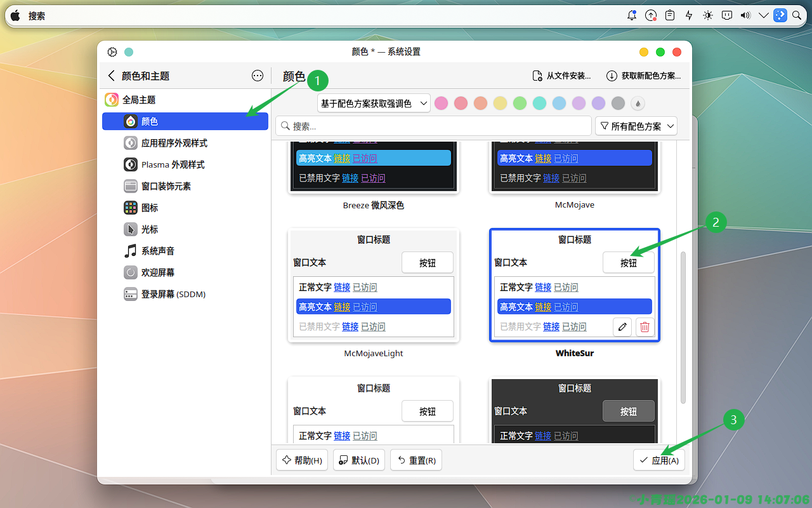Go to 登录屏幕 (SDDM) page

pyautogui.click(x=173, y=294)
